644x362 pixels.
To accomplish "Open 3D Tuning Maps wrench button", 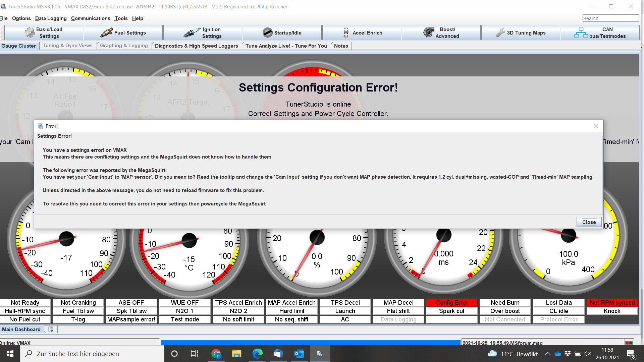I will click(x=521, y=33).
